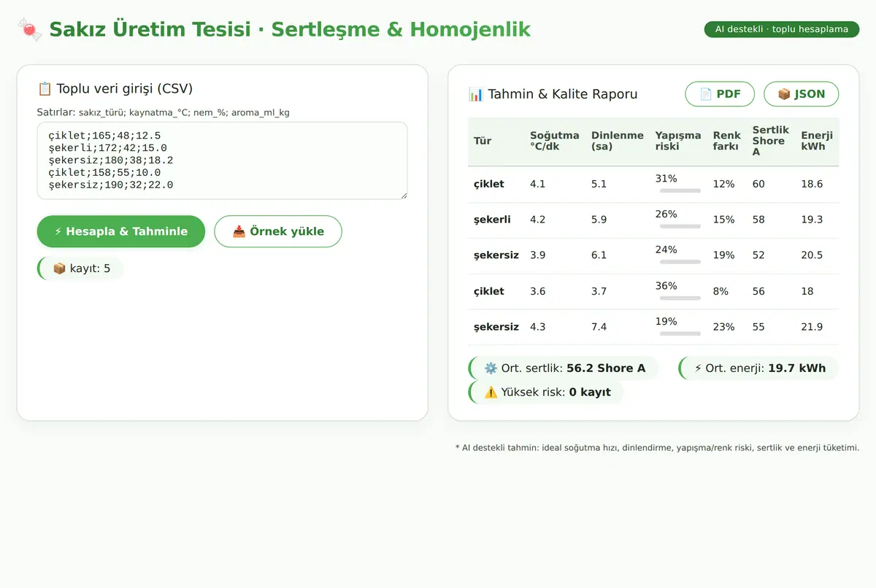
Task: Click the Dinlenme (sa) column header
Action: [618, 142]
